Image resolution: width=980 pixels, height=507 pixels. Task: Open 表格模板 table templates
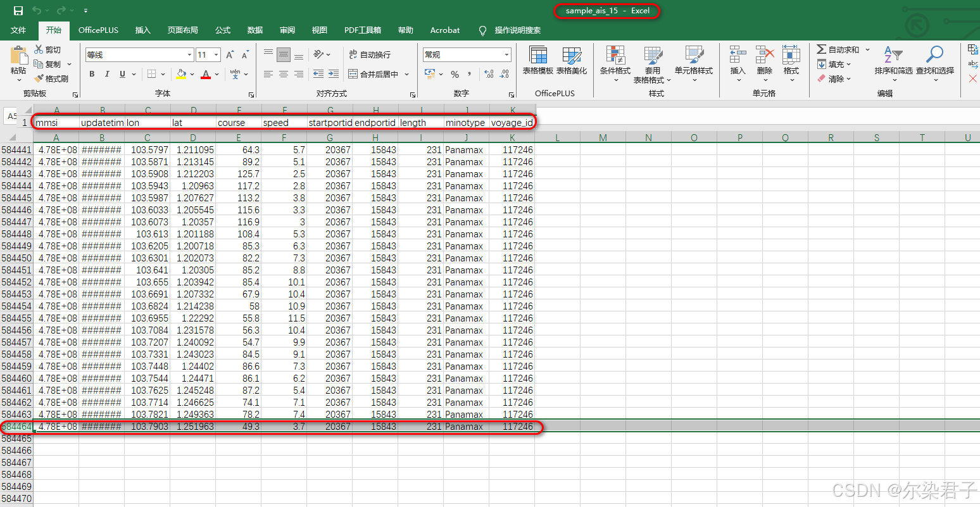coord(538,60)
